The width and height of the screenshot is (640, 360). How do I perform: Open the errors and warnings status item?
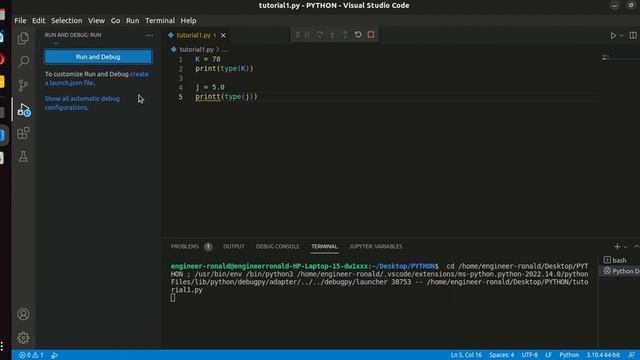[x=31, y=355]
